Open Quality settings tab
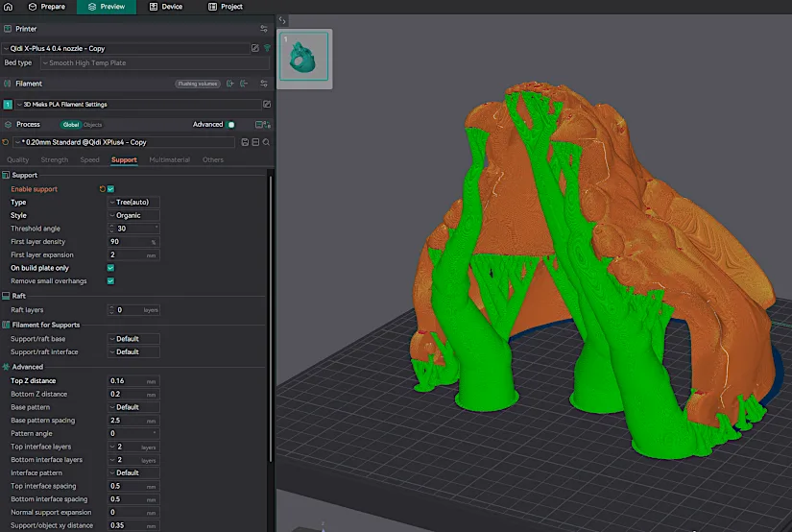Screen dimensions: 792x532 [17, 159]
